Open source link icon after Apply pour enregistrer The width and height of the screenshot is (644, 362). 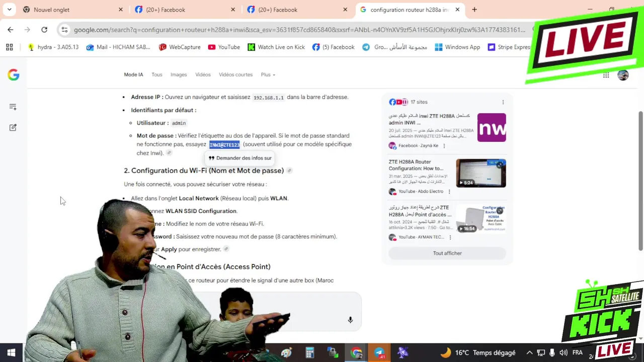click(x=226, y=249)
